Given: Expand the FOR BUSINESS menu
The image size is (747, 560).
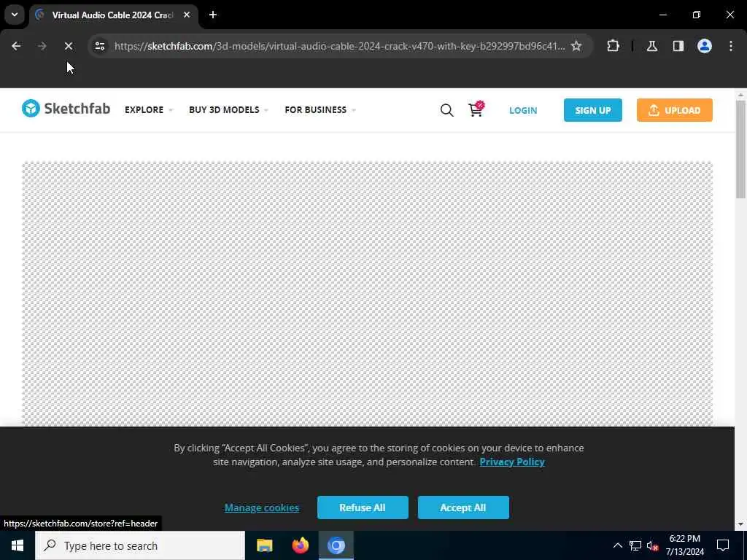Looking at the screenshot, I should click(320, 109).
